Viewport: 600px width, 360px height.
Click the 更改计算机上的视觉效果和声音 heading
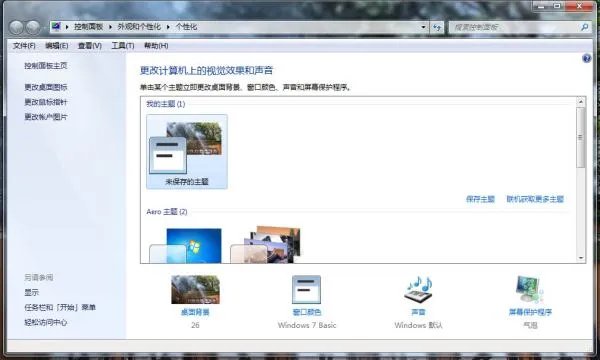[207, 70]
